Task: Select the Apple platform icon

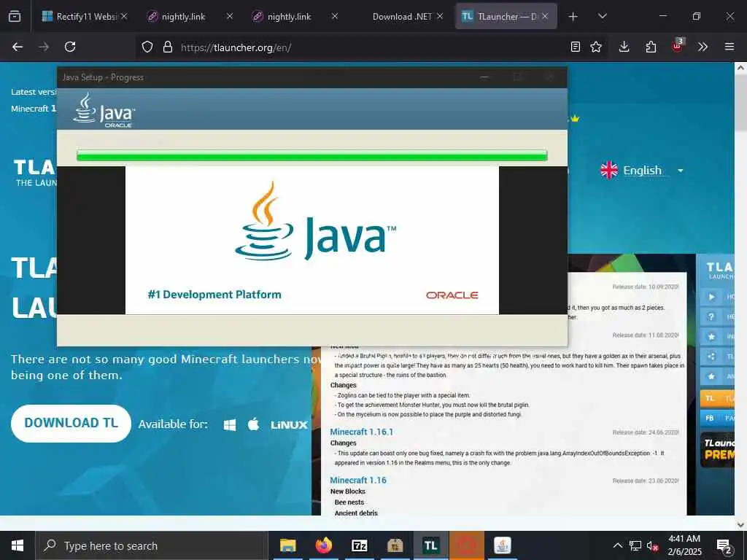Action: pos(253,424)
